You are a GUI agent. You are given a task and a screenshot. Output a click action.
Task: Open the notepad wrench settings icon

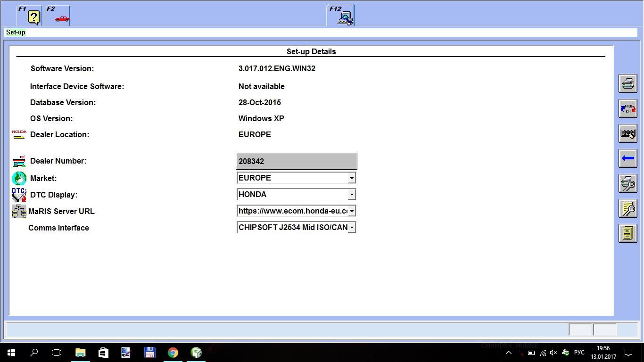pyautogui.click(x=627, y=208)
